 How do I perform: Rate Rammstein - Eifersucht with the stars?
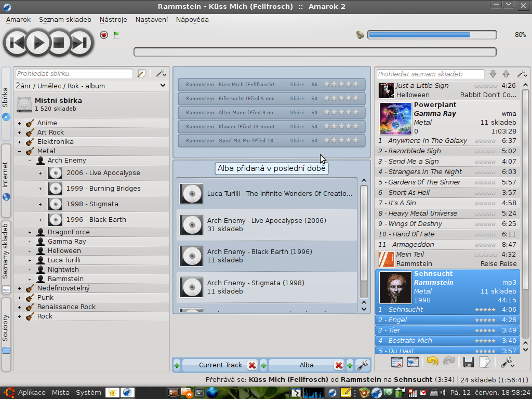[x=341, y=98]
